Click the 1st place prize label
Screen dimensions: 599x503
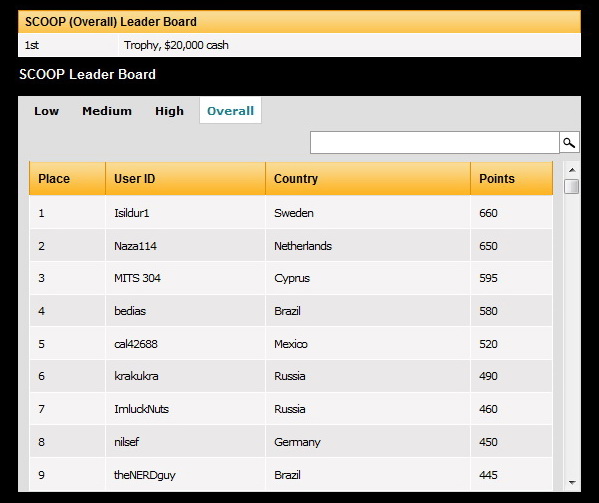32,45
